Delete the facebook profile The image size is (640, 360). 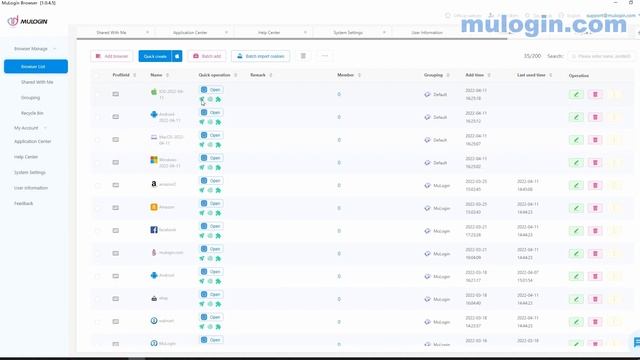tap(595, 231)
